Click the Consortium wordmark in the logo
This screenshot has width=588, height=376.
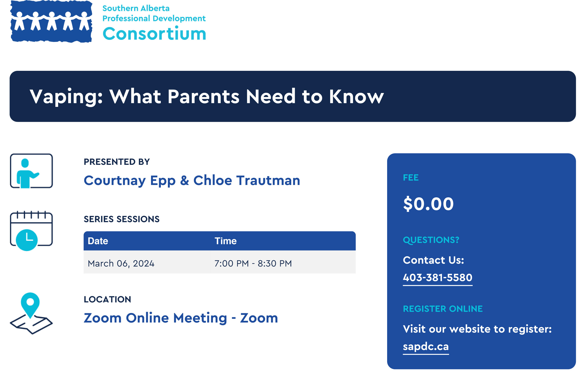(x=154, y=33)
